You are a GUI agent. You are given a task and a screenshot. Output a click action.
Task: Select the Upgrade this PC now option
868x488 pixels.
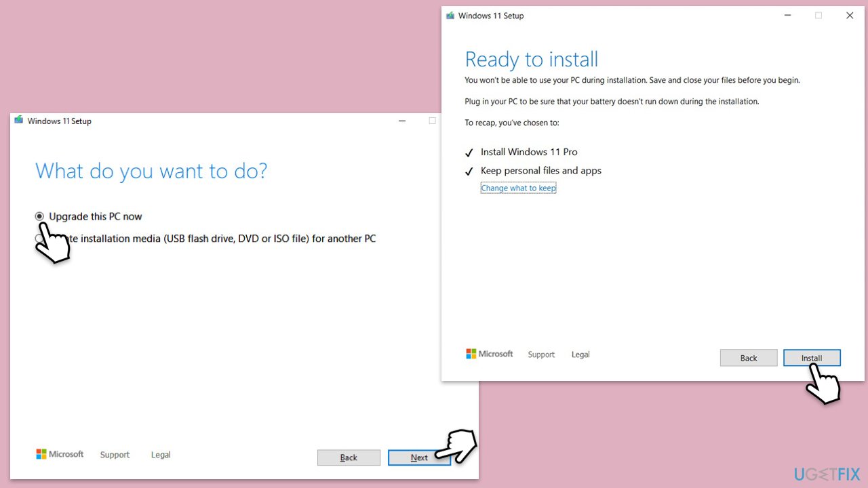(40, 217)
